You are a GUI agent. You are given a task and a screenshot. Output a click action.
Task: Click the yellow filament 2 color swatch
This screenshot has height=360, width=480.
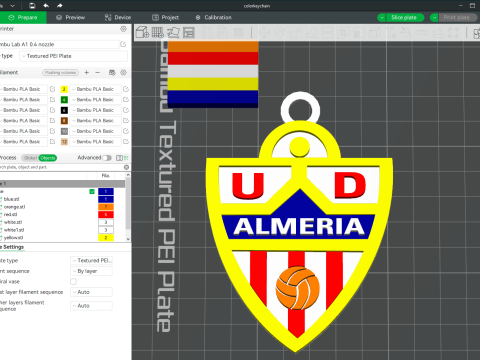[64, 89]
